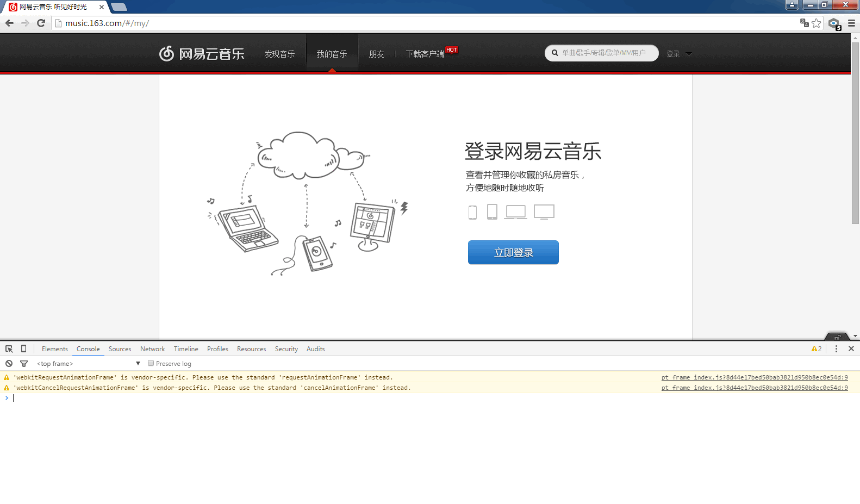
Task: Open a new browser tab
Action: pos(119,7)
